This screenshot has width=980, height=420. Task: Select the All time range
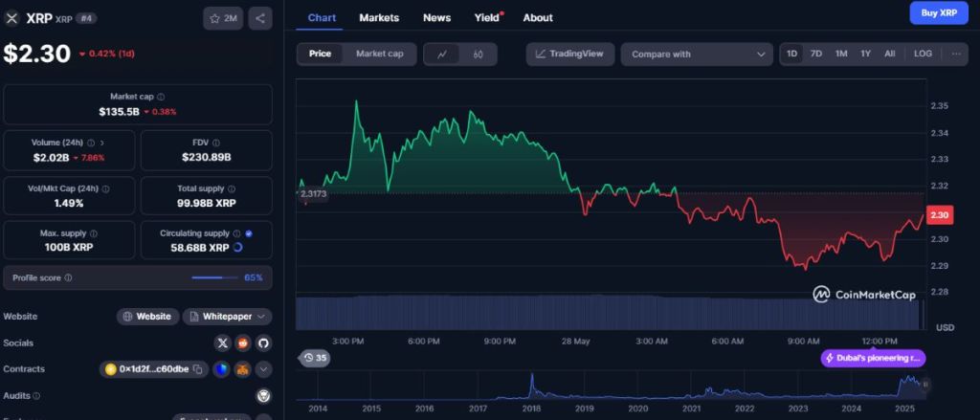point(889,54)
